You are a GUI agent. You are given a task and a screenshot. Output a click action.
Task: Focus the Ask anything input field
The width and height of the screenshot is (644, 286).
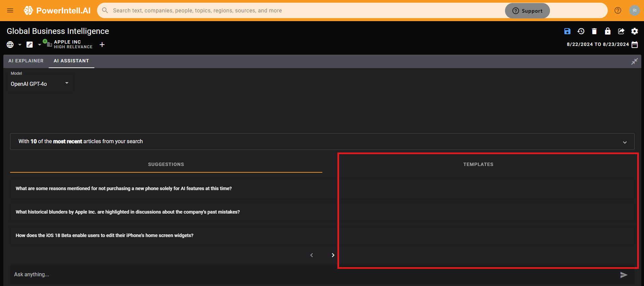(312, 275)
